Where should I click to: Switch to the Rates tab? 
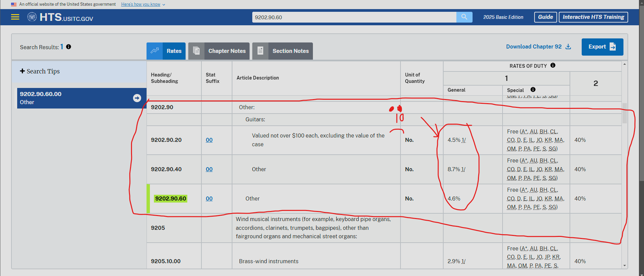coord(166,51)
